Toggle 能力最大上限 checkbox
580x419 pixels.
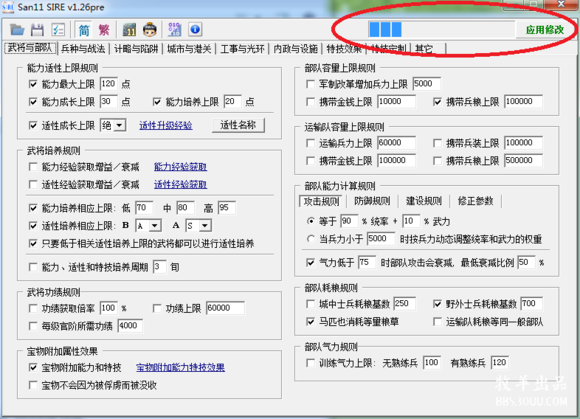[x=33, y=84]
